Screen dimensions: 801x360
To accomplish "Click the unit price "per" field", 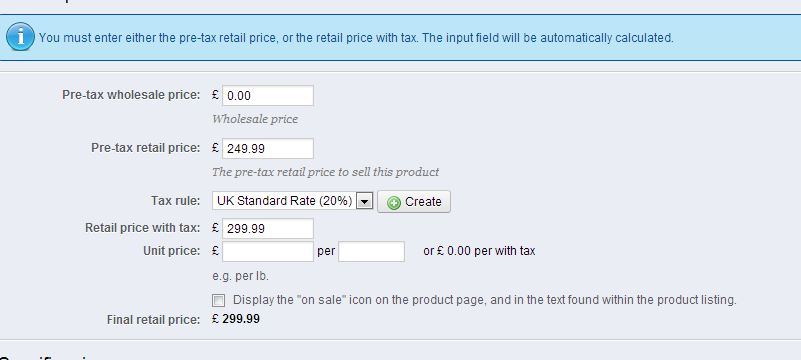I will click(371, 251).
